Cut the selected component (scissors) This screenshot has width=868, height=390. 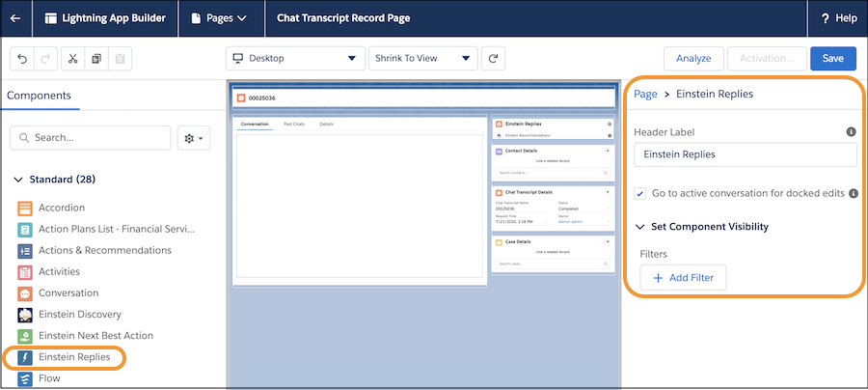pyautogui.click(x=72, y=59)
